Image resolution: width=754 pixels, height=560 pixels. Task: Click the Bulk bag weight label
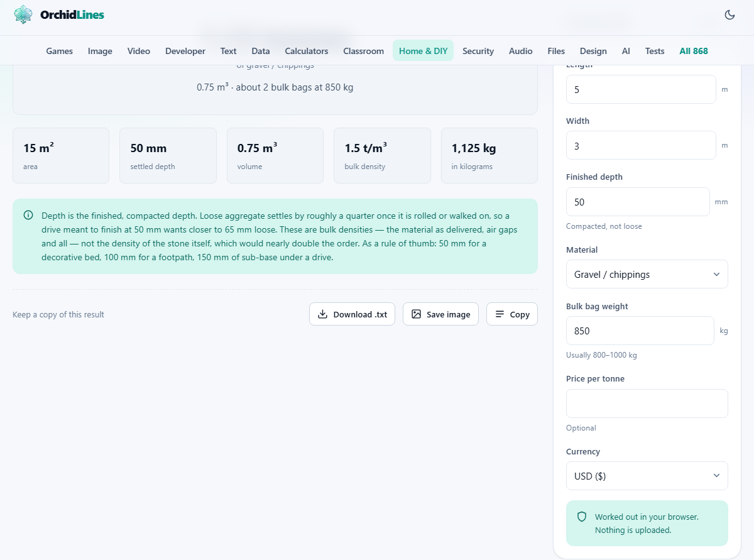(597, 306)
